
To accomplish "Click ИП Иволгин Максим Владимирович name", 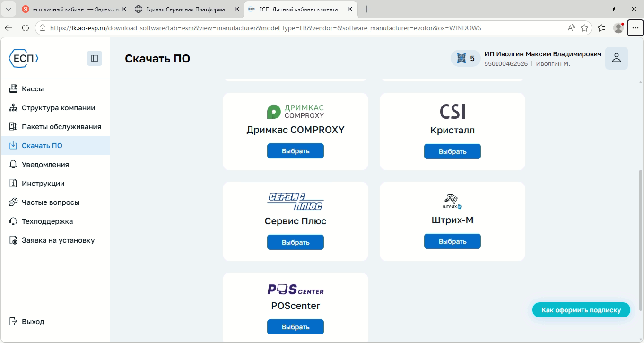I will 543,54.
